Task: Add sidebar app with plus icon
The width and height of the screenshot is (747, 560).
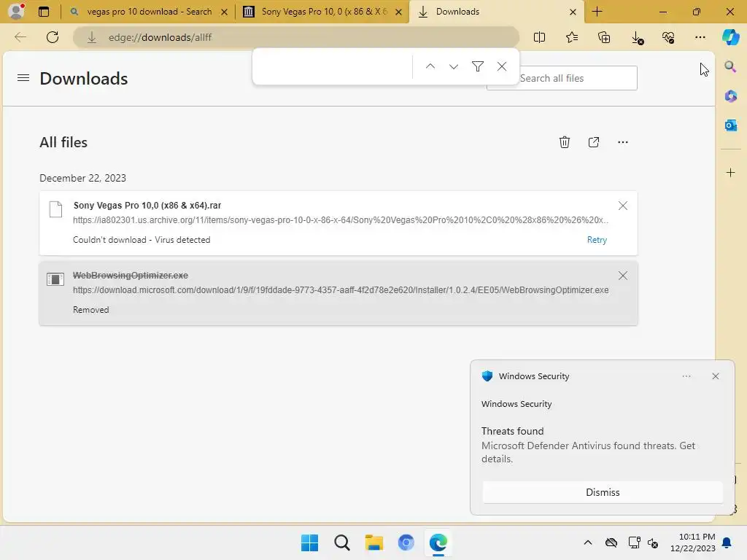Action: (731, 172)
